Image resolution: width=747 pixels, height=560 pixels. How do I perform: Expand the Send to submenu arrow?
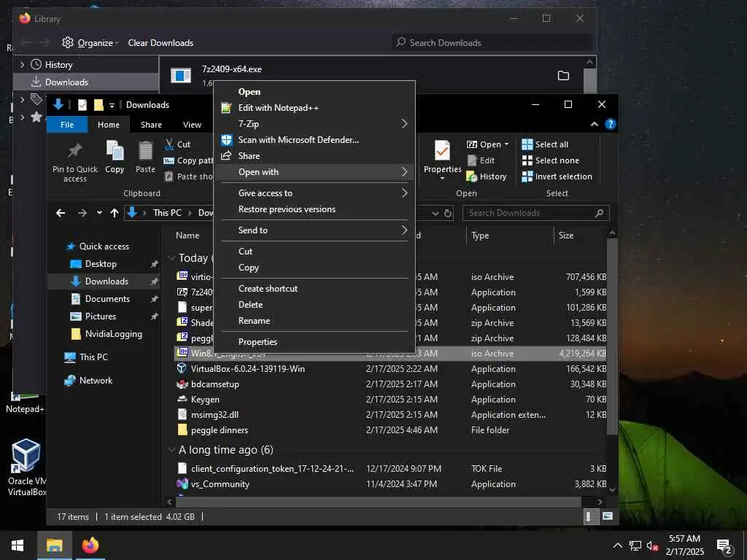click(404, 230)
